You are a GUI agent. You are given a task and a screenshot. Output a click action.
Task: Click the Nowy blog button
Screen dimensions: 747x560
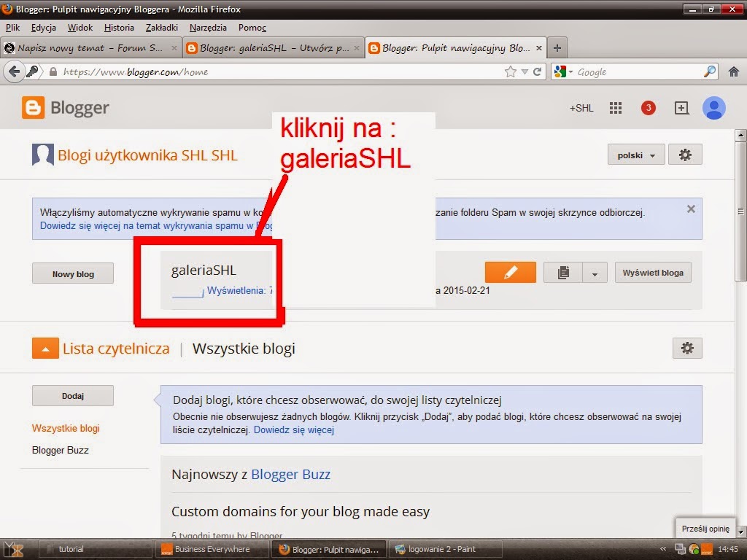pyautogui.click(x=73, y=274)
